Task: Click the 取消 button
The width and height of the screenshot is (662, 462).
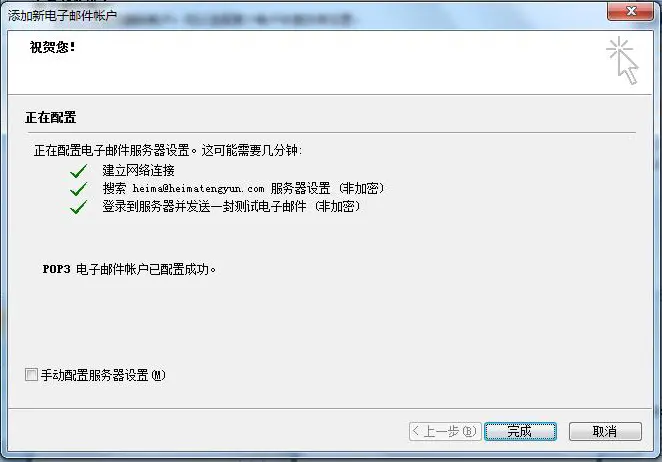Action: (605, 431)
